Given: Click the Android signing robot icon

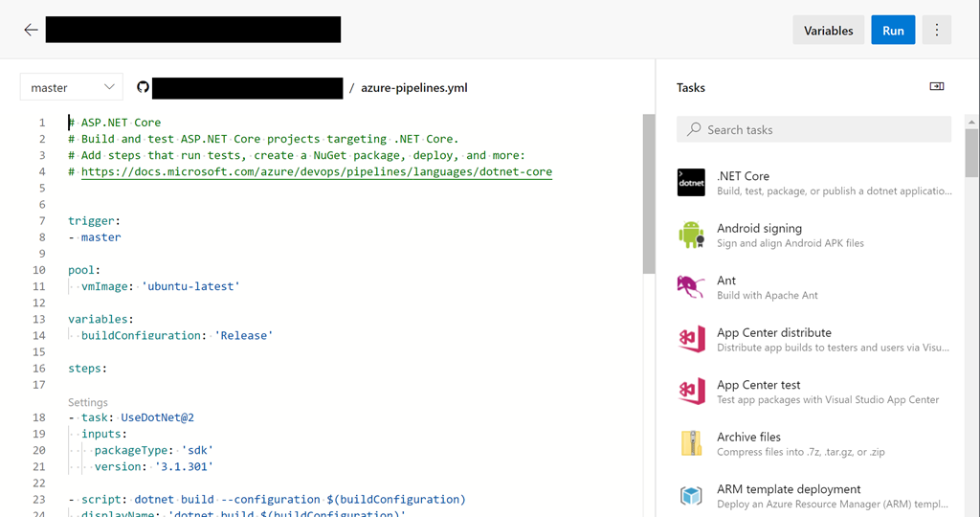Looking at the screenshot, I should click(691, 236).
